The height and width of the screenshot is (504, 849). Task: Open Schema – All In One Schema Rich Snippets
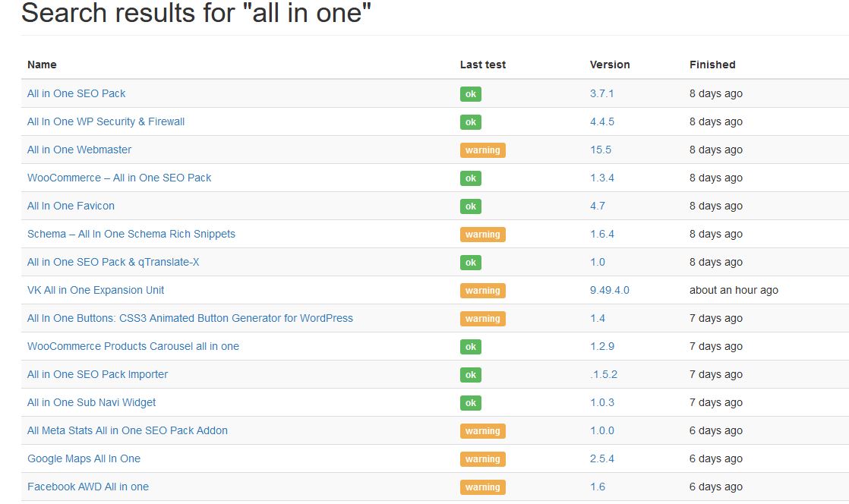131,235
